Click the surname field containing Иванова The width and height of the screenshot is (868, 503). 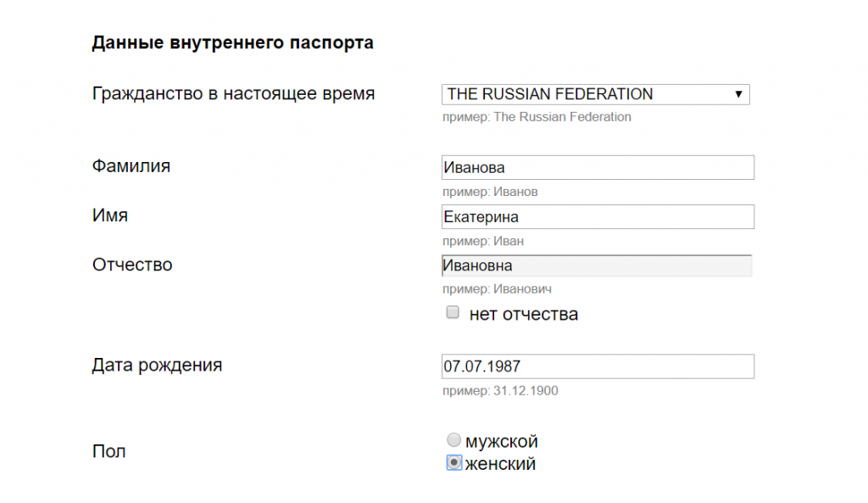[598, 168]
